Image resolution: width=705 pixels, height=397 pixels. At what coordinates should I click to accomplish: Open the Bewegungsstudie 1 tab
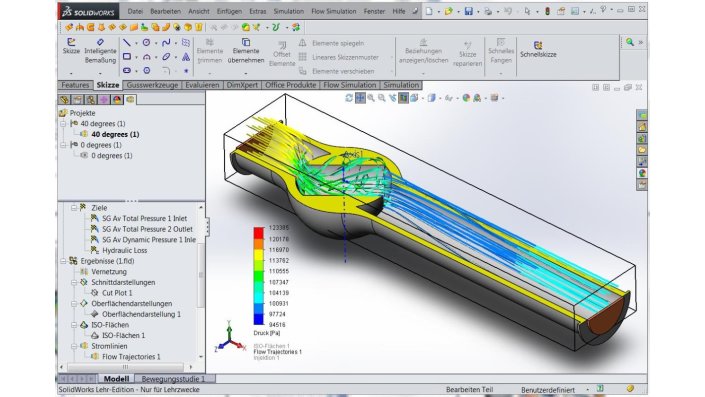click(x=173, y=379)
